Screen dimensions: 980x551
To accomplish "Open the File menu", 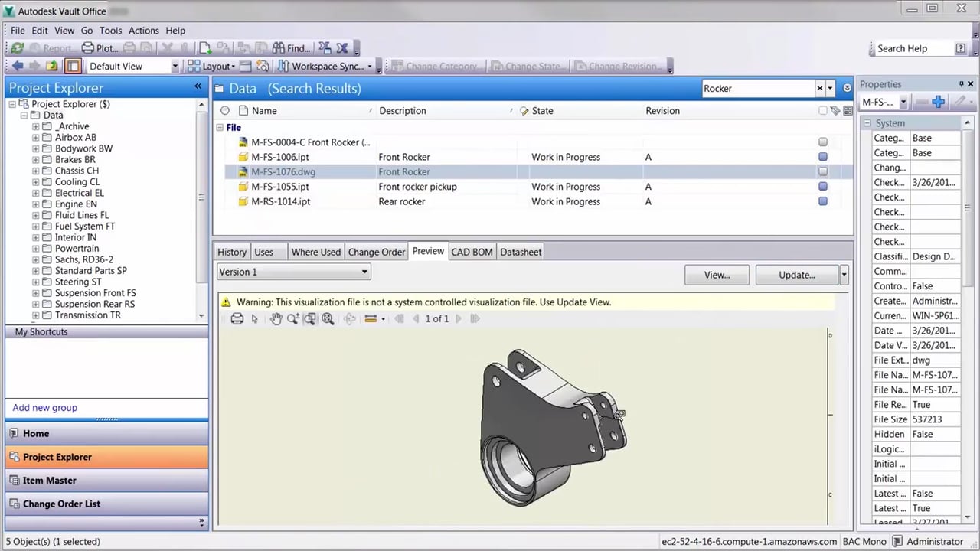I will coord(18,31).
